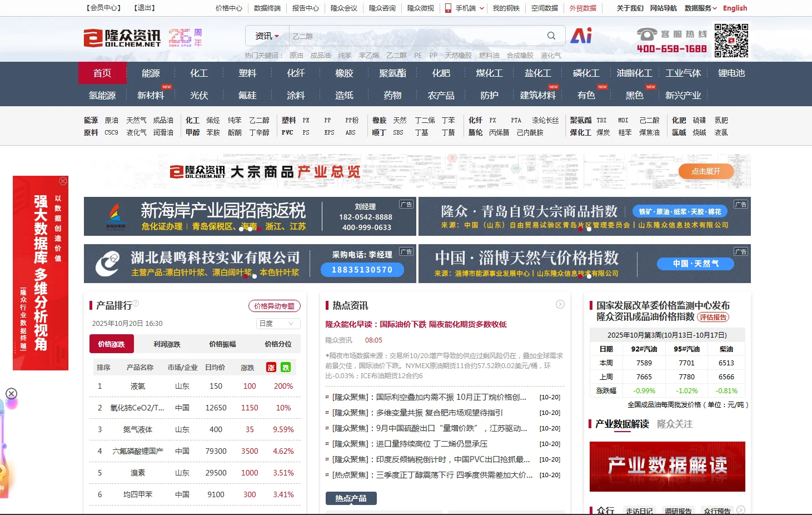Expand the 手机端 dropdown arrow

point(482,8)
